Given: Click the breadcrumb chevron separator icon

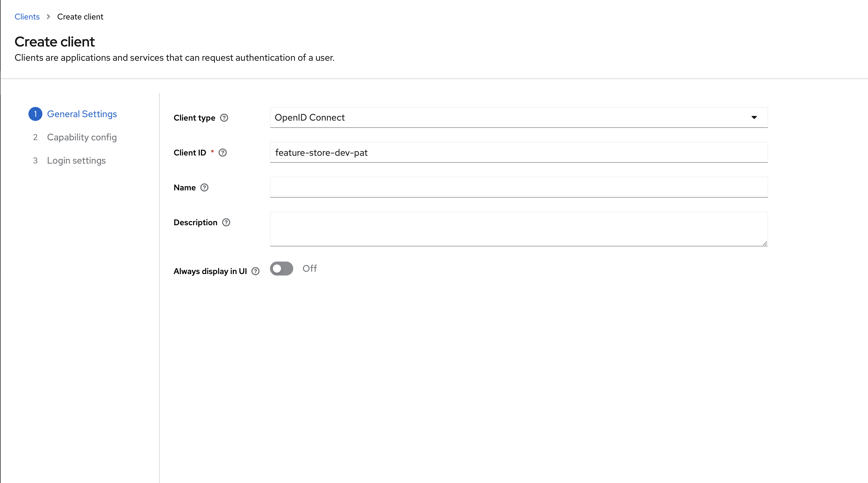Looking at the screenshot, I should point(48,17).
